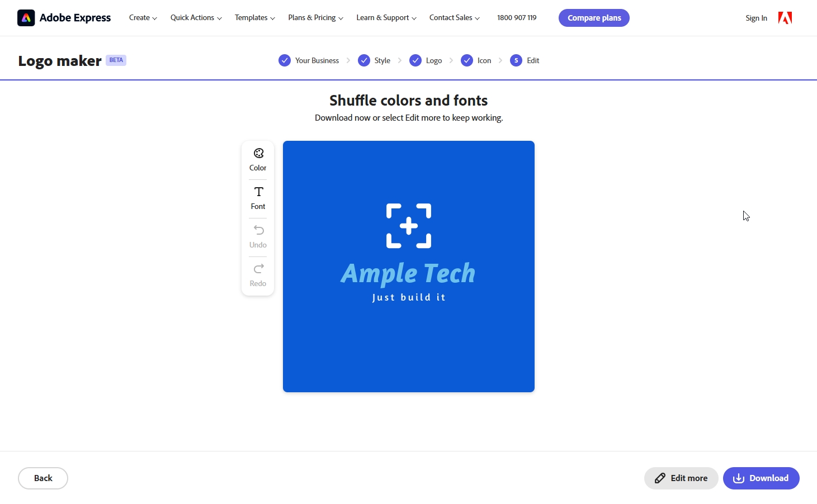Click the Redo arrow icon
The width and height of the screenshot is (817, 504).
point(258,269)
